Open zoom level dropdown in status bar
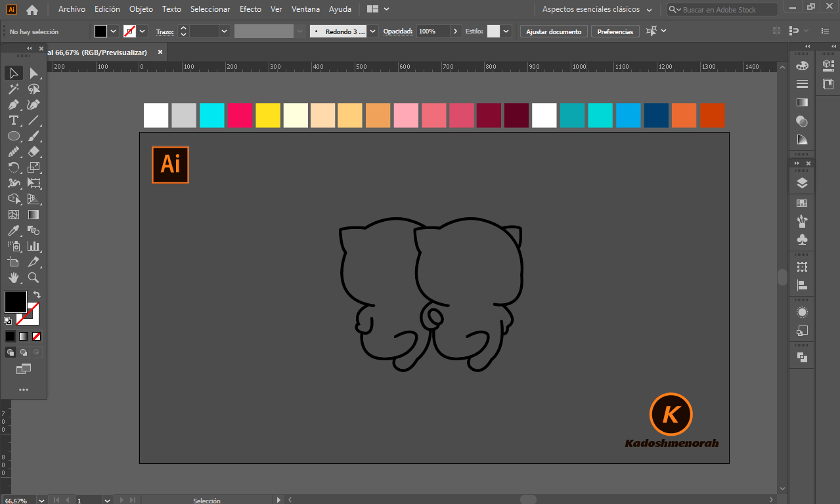840x504 pixels. pyautogui.click(x=41, y=500)
